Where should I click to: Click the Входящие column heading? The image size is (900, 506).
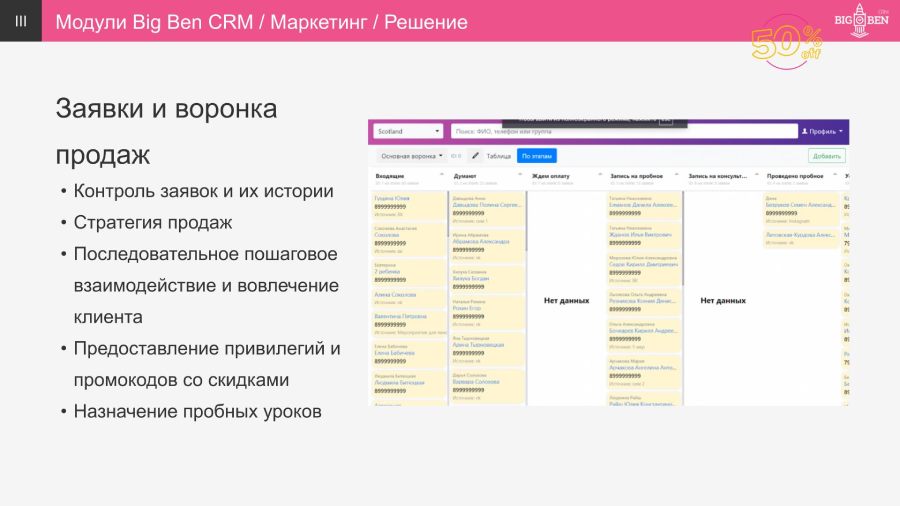(390, 176)
